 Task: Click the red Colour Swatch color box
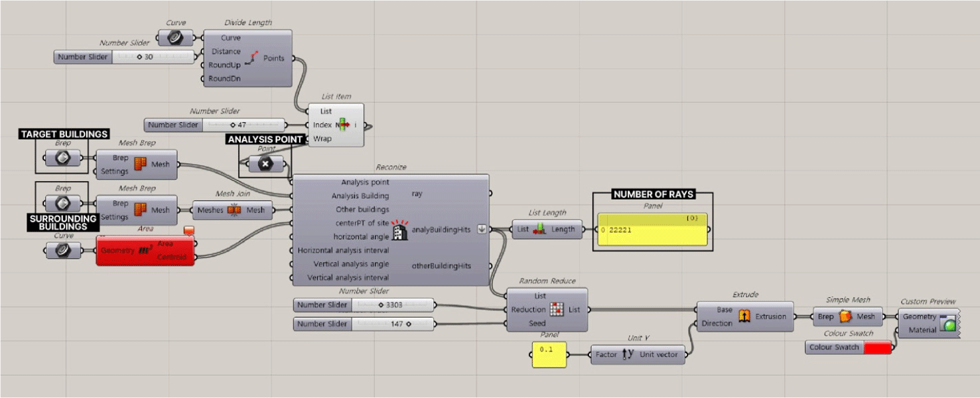877,348
